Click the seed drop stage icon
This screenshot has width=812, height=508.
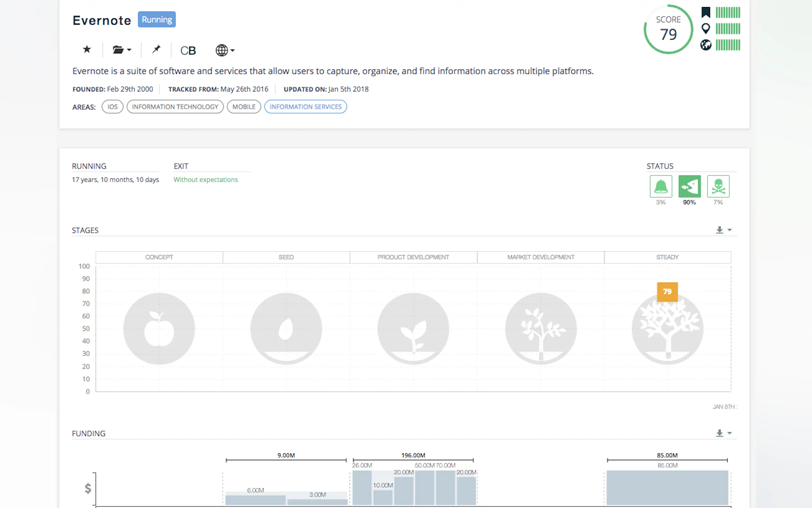click(x=286, y=329)
